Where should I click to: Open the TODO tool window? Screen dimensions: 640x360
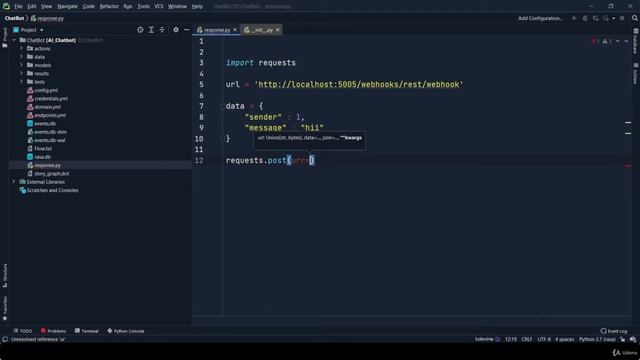click(22, 331)
